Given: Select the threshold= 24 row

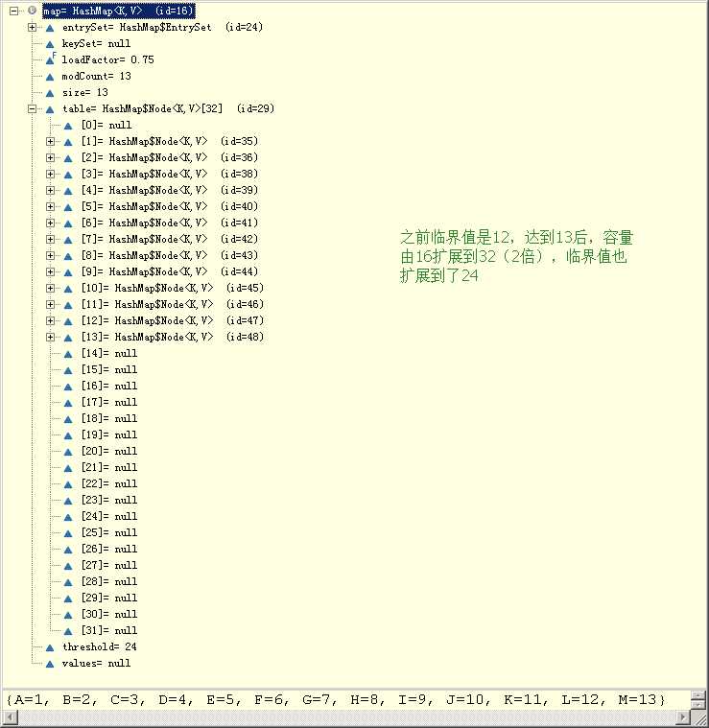Looking at the screenshot, I should (x=100, y=646).
